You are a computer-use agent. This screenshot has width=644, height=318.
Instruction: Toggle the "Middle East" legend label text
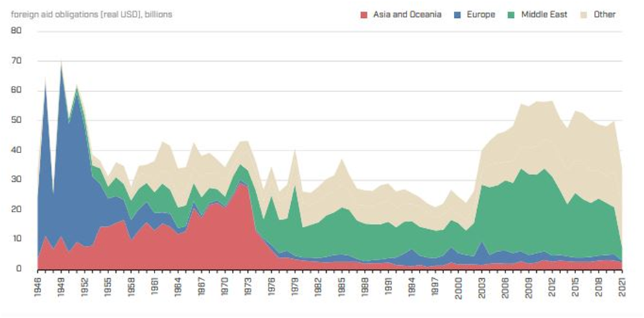pyautogui.click(x=544, y=14)
